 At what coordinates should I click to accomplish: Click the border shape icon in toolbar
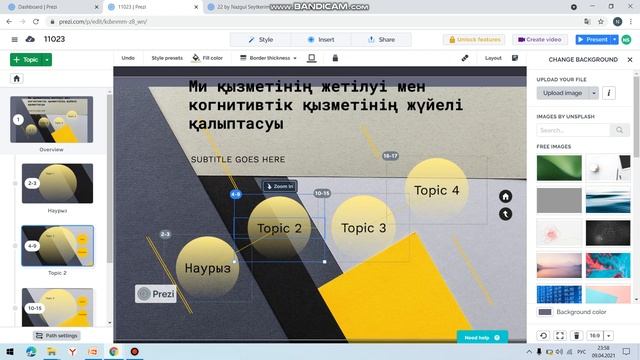[x=311, y=58]
